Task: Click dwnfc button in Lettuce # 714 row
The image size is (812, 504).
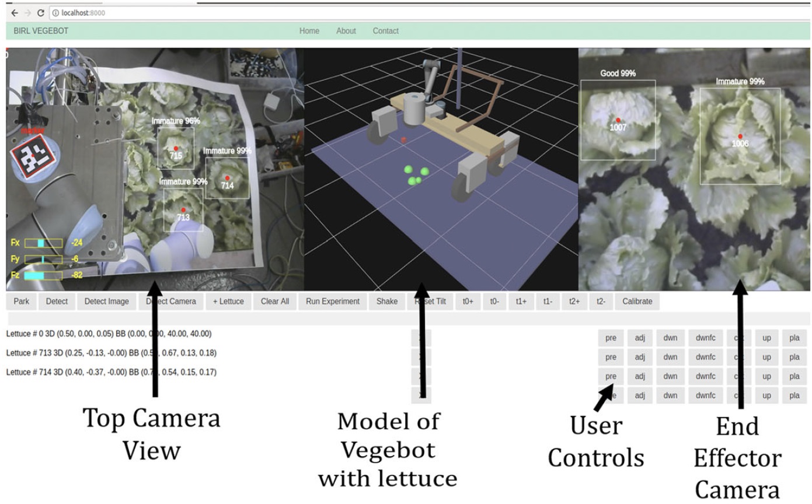Action: click(705, 376)
